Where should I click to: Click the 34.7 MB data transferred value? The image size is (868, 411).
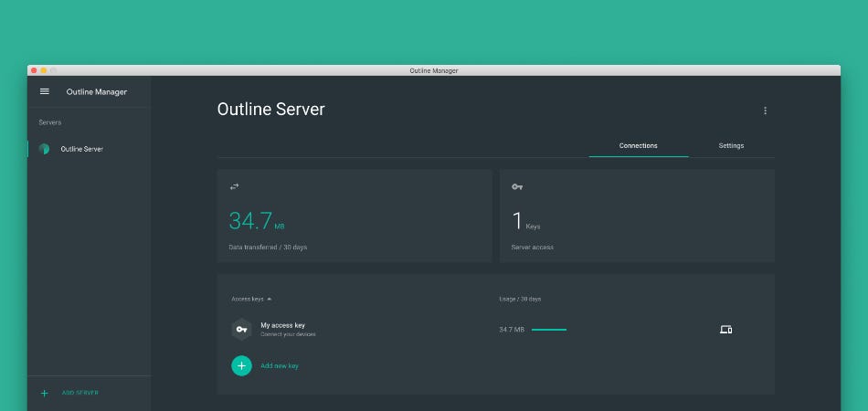257,221
